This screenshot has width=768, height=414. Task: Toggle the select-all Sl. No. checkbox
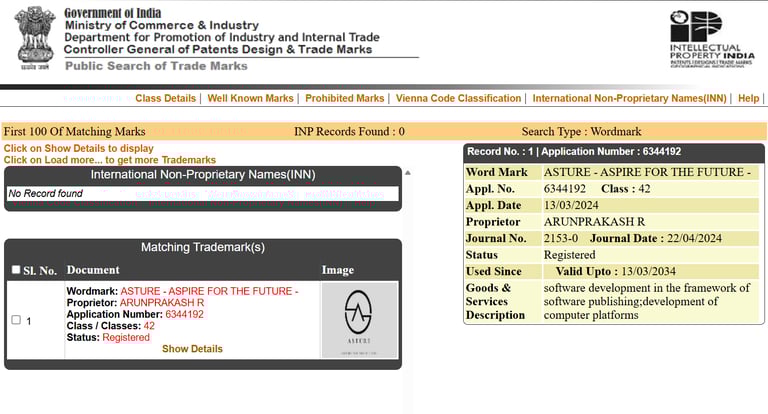[x=16, y=269]
